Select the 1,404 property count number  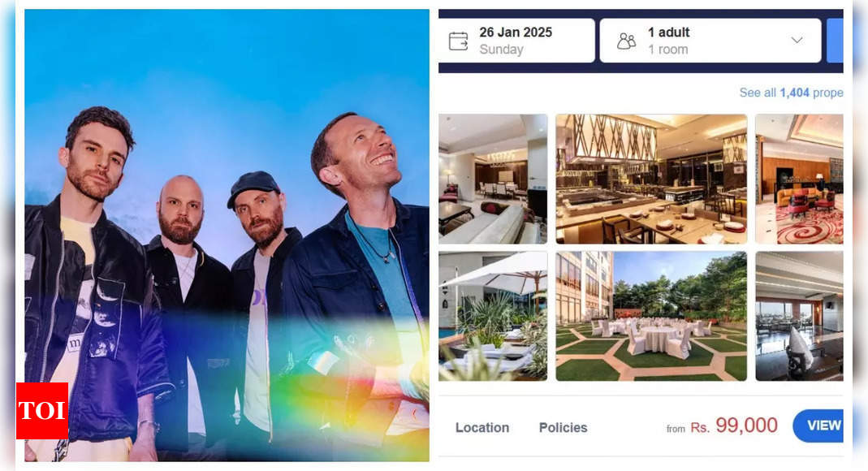click(x=794, y=93)
